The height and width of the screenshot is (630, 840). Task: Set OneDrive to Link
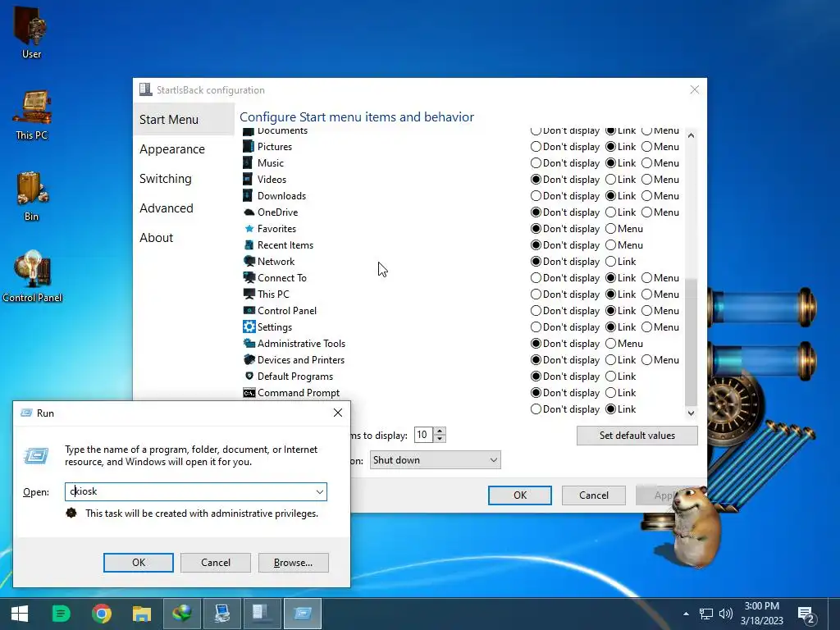[610, 212]
